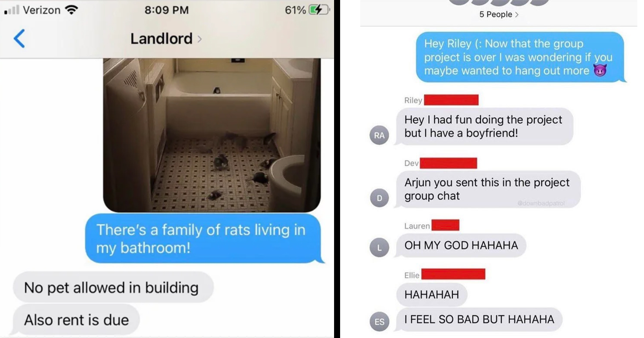This screenshot has width=644, height=338.
Task: Tap the devil emoji in message
Action: (600, 70)
